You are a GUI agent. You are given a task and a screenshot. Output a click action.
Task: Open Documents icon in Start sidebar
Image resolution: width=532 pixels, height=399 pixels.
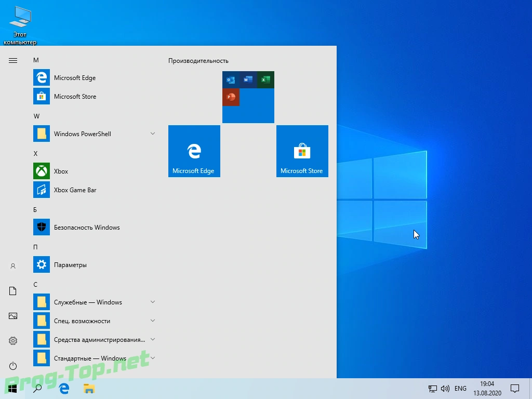pyautogui.click(x=13, y=291)
